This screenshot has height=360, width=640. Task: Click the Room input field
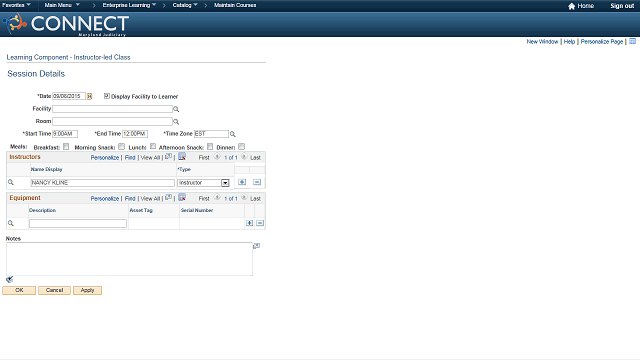[x=112, y=121]
